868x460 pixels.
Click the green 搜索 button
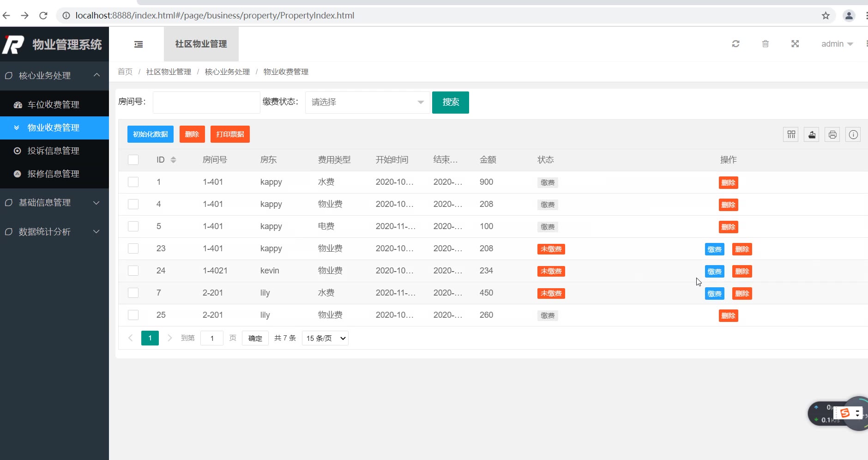pos(450,102)
